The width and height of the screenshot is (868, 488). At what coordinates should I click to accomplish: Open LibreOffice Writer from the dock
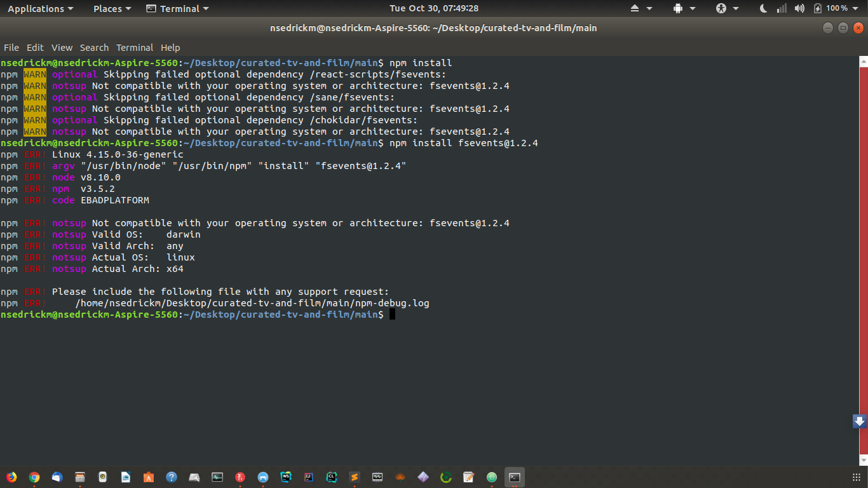pos(126,477)
